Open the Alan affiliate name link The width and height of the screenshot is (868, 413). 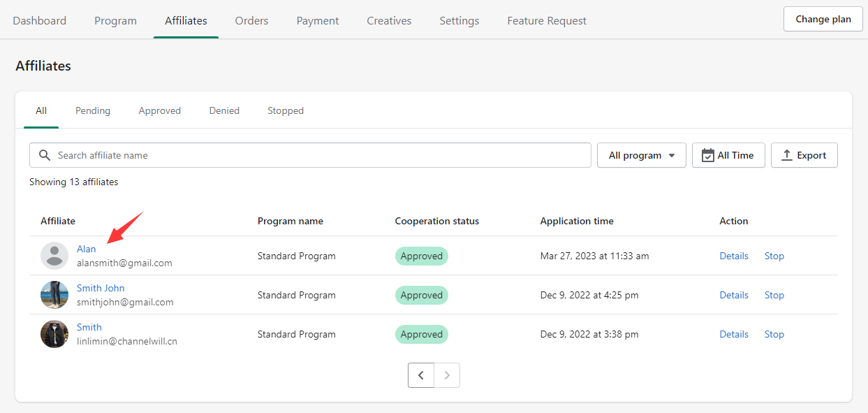[87, 249]
